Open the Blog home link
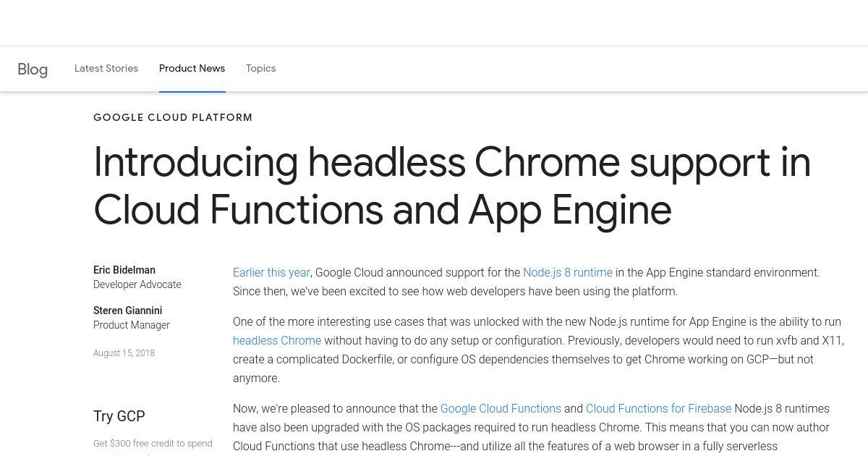Image resolution: width=868 pixels, height=456 pixels. click(33, 69)
